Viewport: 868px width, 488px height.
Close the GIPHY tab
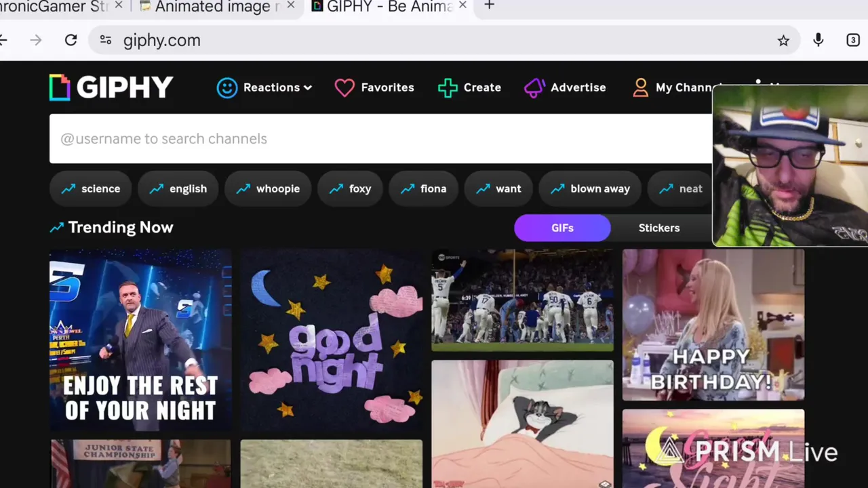tap(463, 5)
